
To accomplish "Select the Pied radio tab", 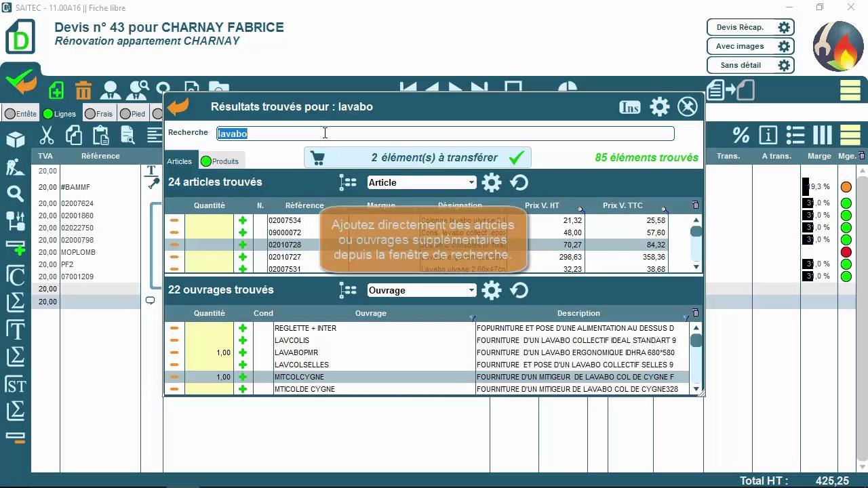I will [132, 114].
